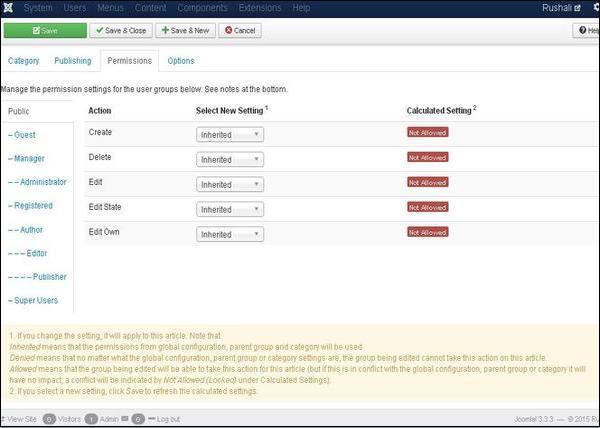Switch to the Category tab

tap(24, 61)
